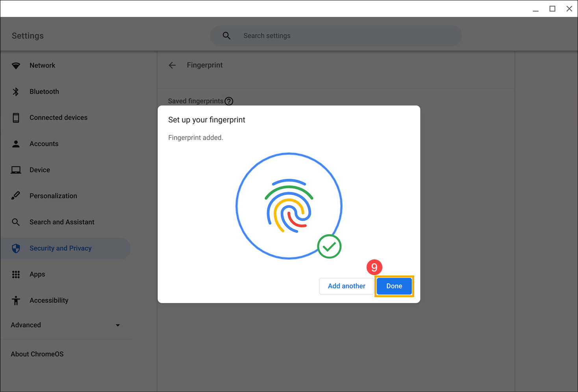The height and width of the screenshot is (392, 578).
Task: Click the Connected devices phone icon
Action: [16, 118]
